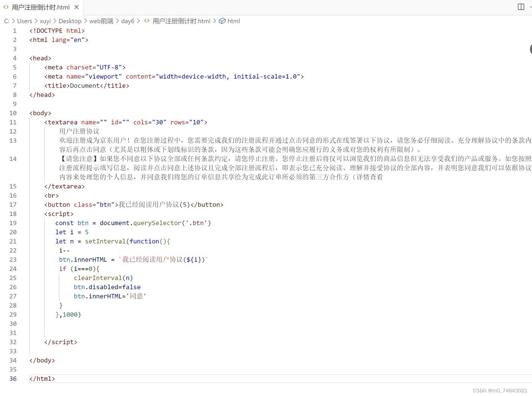This screenshot has width=532, height=396.
Task: Click the textarea opening tag line
Action: click(x=126, y=122)
